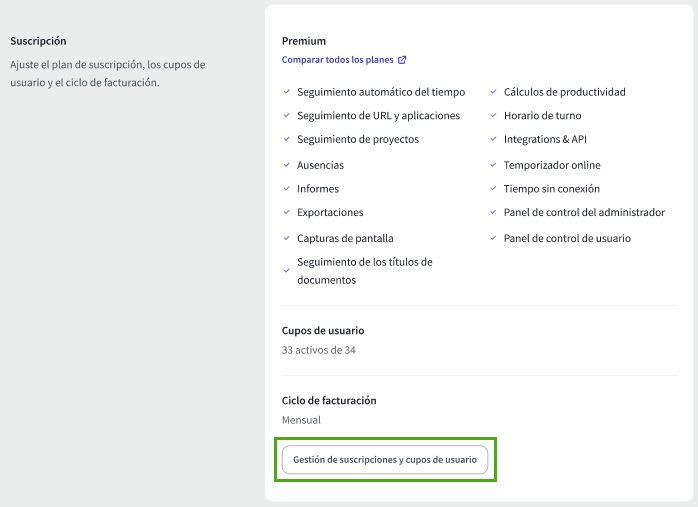This screenshot has height=507, width=698.
Task: Click Gestión de suscripciones y cupos de usuario
Action: [385, 459]
